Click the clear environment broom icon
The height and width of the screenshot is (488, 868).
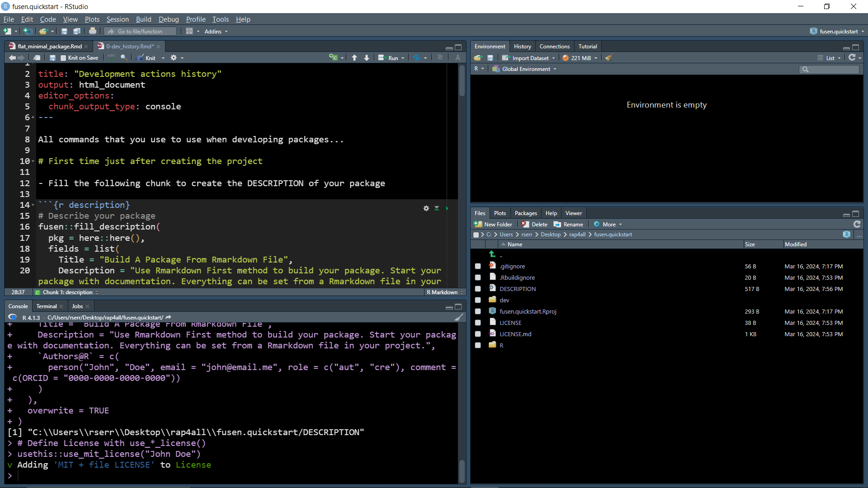609,58
